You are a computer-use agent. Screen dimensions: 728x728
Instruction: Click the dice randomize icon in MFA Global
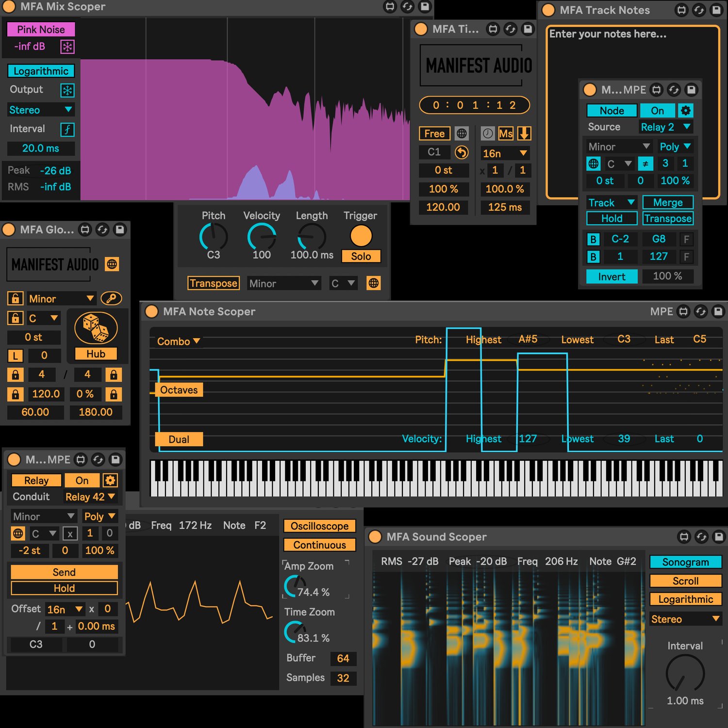(96, 328)
